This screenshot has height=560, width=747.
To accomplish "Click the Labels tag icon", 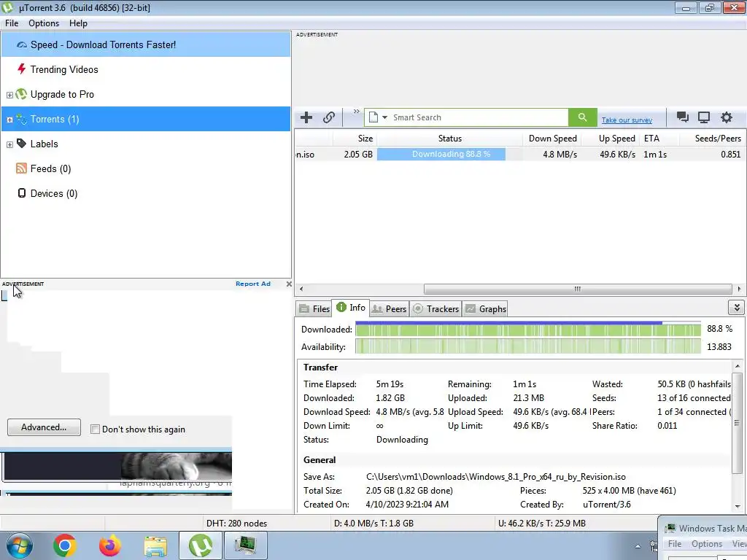I will (x=21, y=144).
